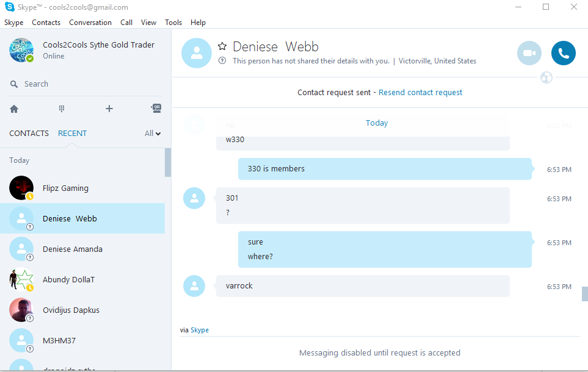Open Deniese Amanda conversation
The image size is (588, 372).
click(82, 249)
